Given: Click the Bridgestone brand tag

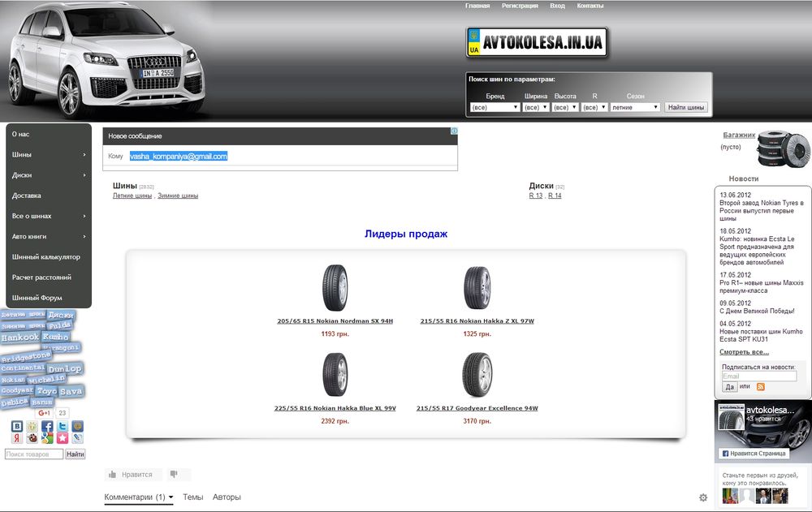Looking at the screenshot, I should (x=26, y=357).
